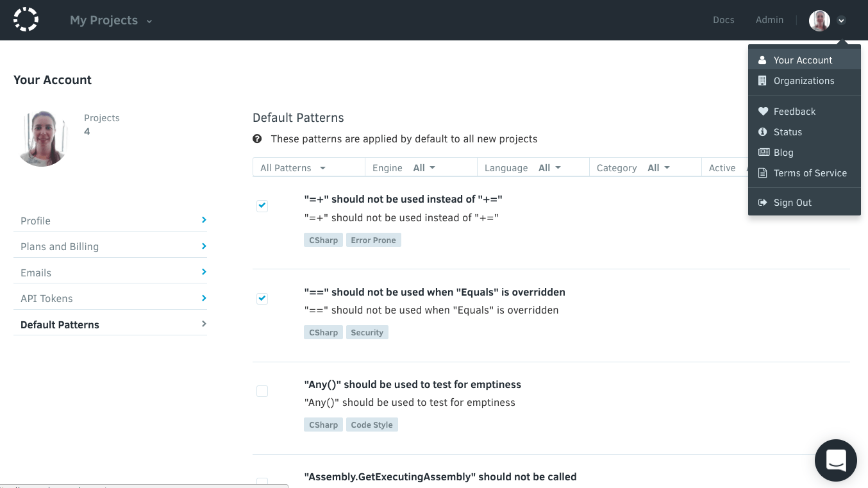Choose Terms of Service menu entry
Screen dimensions: 868x488
(x=810, y=173)
